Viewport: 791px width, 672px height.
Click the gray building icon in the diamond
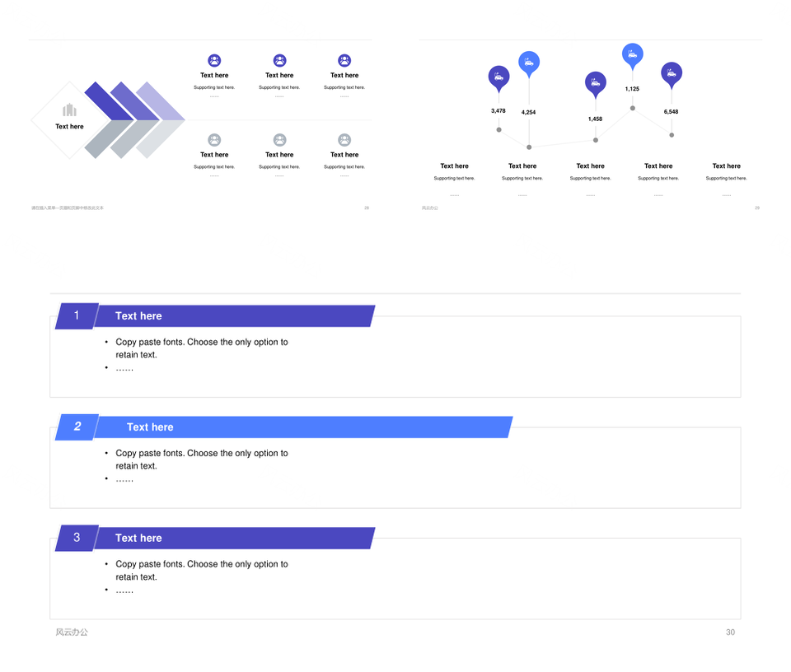[69, 110]
